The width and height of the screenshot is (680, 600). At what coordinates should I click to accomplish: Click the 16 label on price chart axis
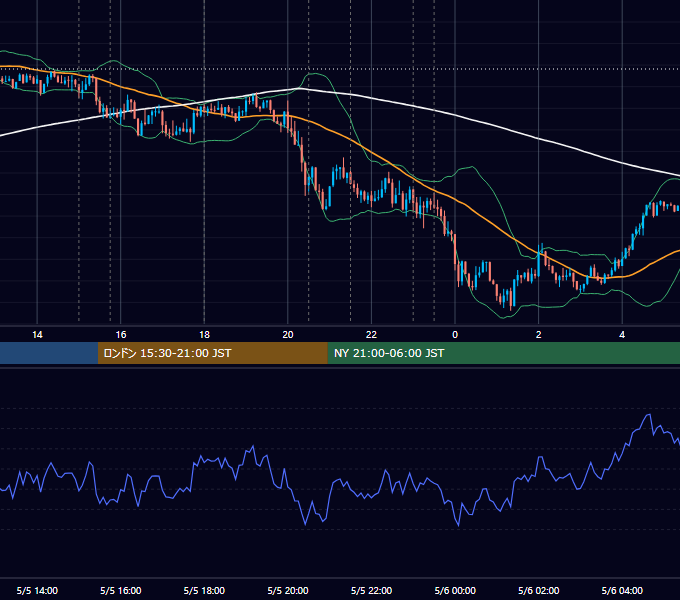(x=121, y=335)
